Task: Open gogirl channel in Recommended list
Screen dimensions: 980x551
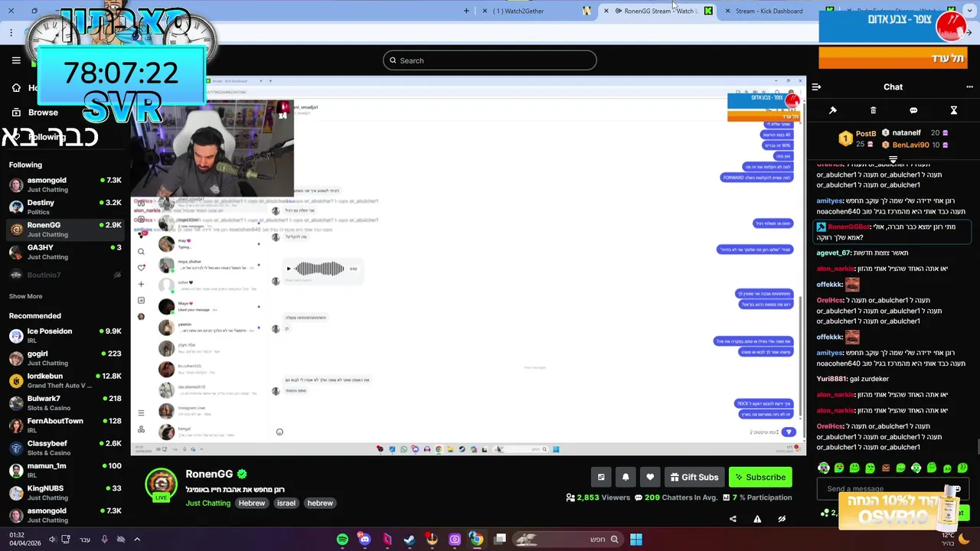Action: 65,358
